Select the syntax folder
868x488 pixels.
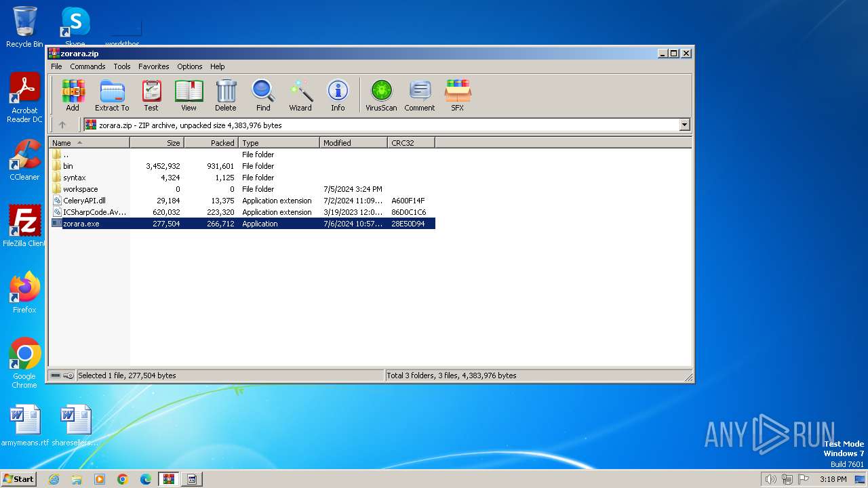[242, 178]
